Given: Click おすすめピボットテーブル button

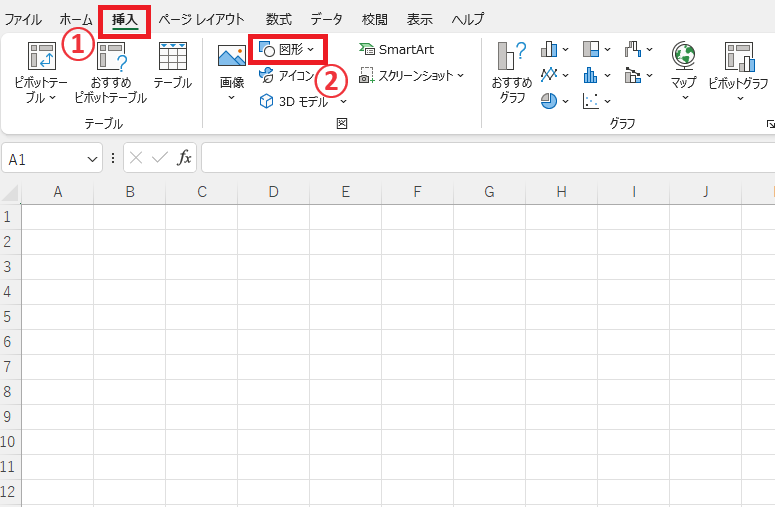Looking at the screenshot, I should coord(111,73).
